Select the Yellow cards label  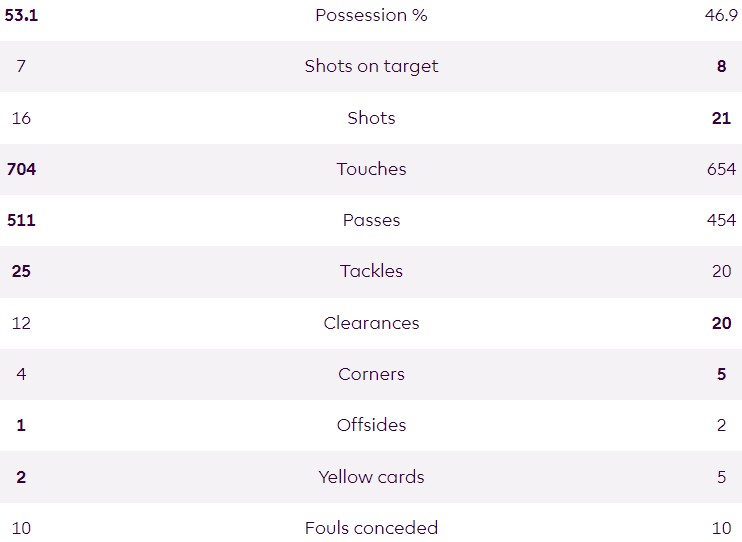pyautogui.click(x=371, y=477)
